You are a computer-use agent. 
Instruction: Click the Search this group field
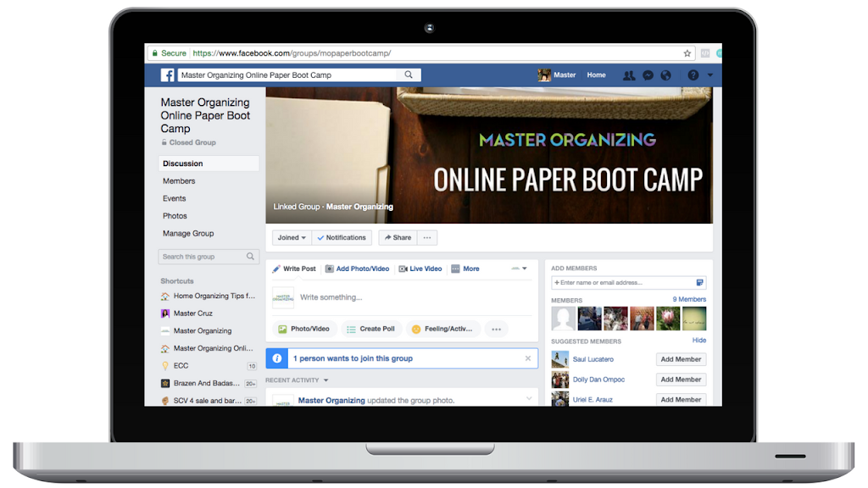pyautogui.click(x=209, y=256)
